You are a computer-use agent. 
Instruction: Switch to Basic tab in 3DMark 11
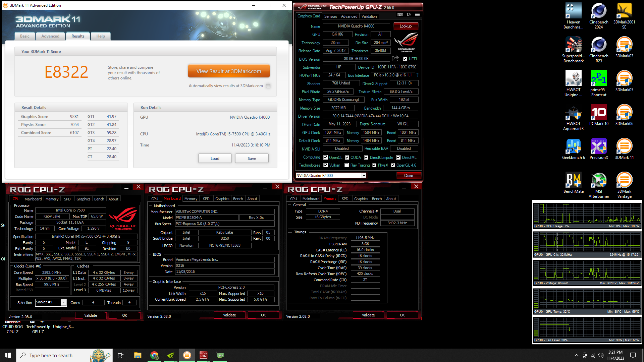[x=24, y=36]
